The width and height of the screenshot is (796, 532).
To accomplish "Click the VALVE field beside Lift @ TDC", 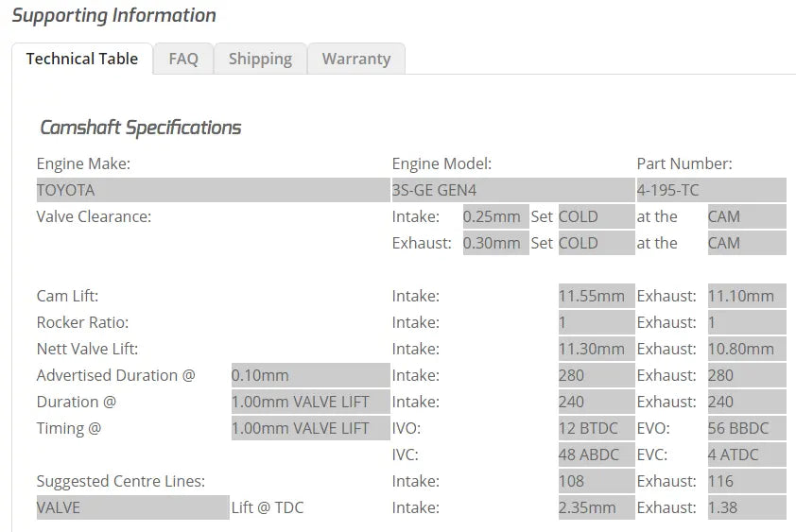I will (133, 507).
